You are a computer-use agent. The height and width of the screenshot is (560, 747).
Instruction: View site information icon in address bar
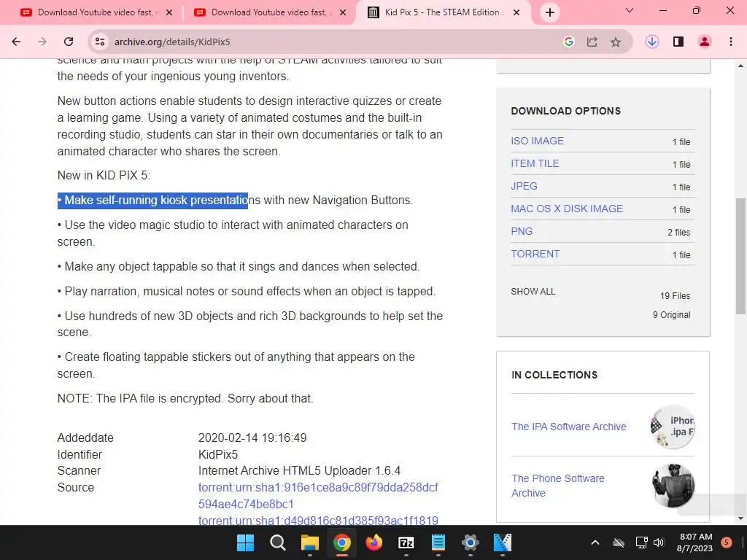99,42
